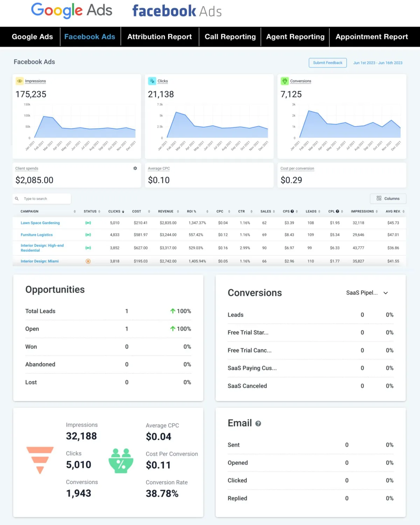Click the Impressions eye icon
The height and width of the screenshot is (525, 420).
[x=20, y=81]
